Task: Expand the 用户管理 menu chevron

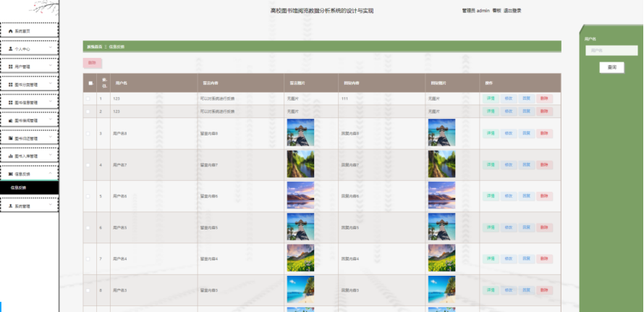Action: point(51,65)
